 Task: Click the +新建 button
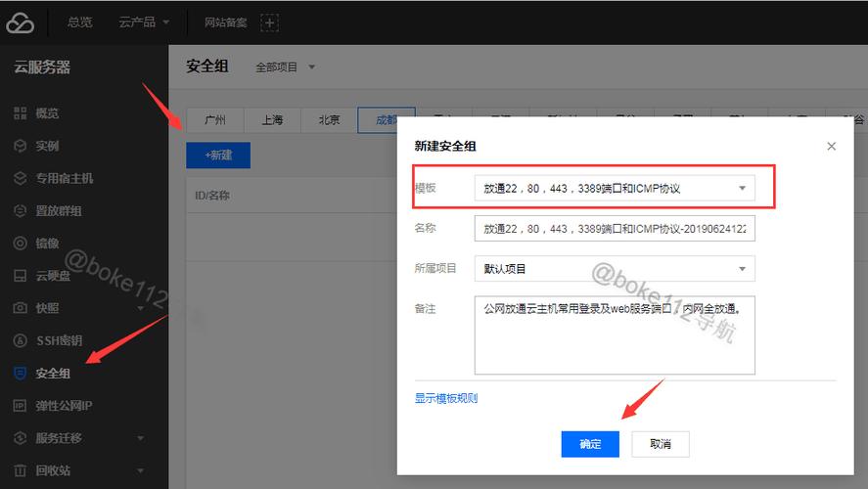tap(218, 156)
